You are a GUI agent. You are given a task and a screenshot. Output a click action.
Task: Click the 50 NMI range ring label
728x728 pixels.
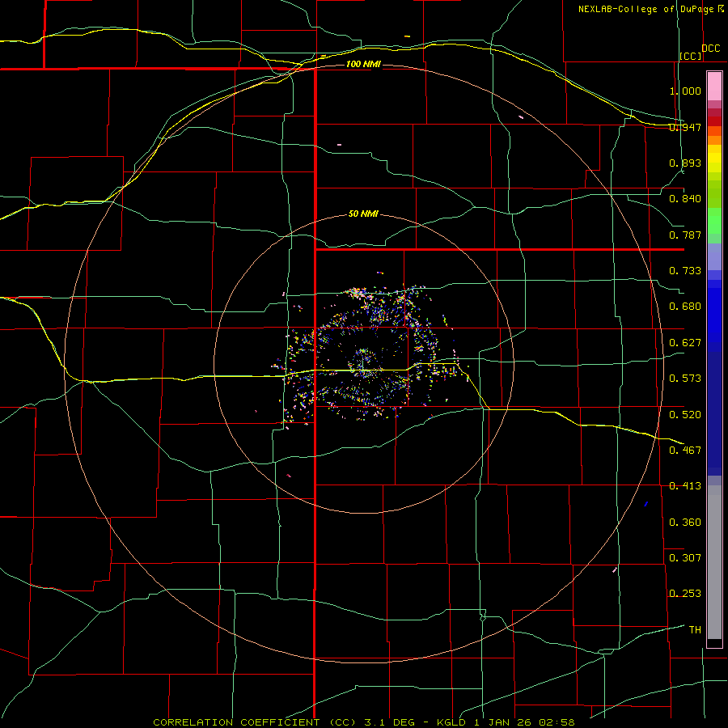pyautogui.click(x=363, y=214)
